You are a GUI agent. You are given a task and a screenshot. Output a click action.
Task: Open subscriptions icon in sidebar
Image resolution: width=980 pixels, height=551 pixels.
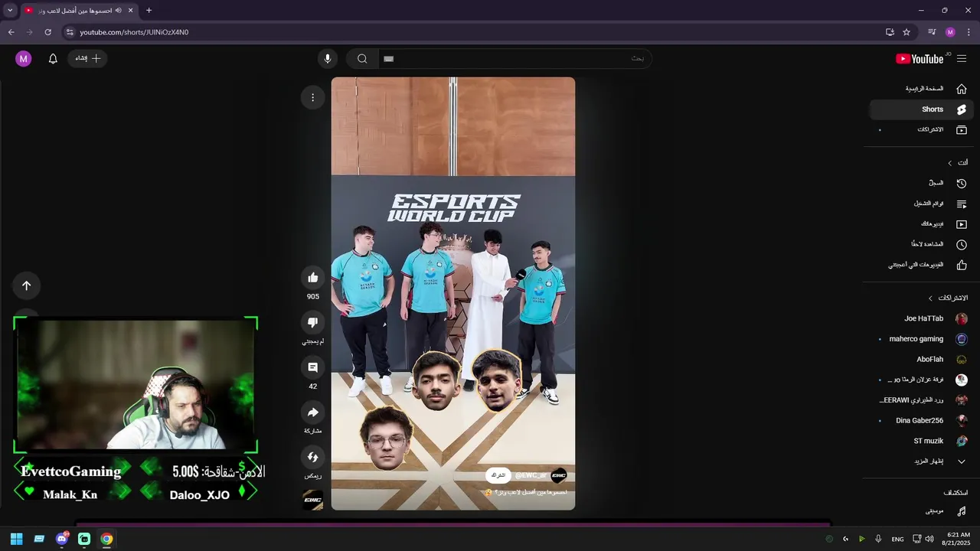pos(962,130)
